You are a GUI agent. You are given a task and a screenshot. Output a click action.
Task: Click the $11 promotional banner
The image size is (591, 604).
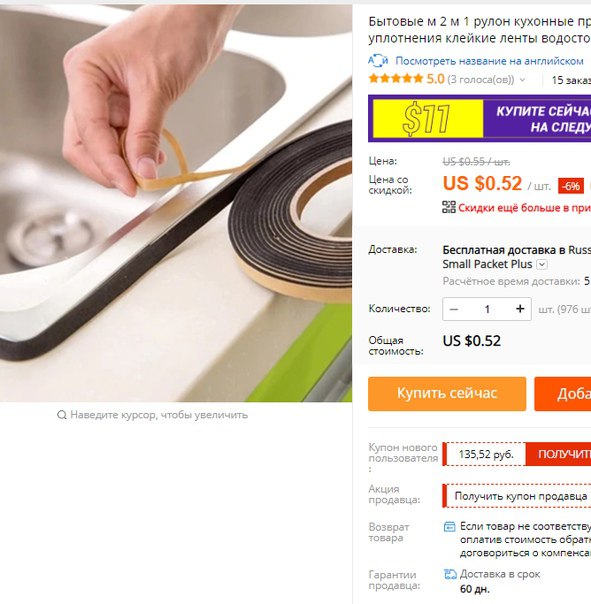tap(480, 118)
